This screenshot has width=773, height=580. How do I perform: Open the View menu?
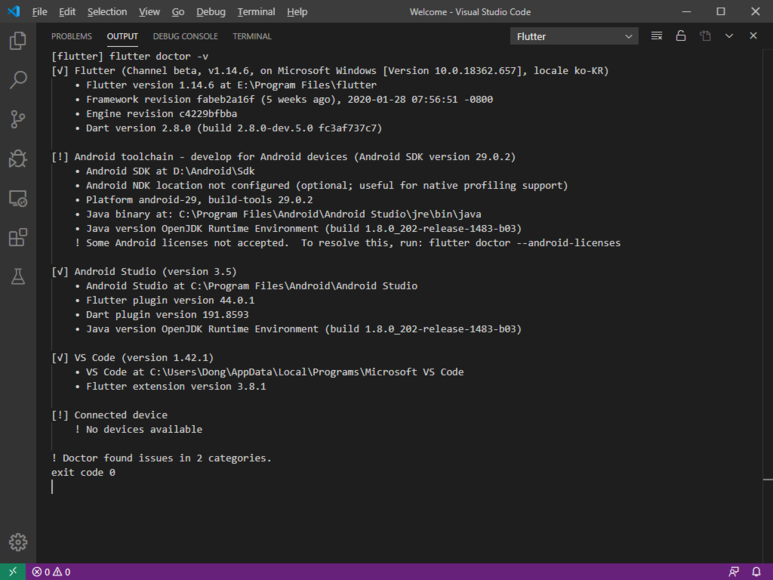(x=149, y=12)
